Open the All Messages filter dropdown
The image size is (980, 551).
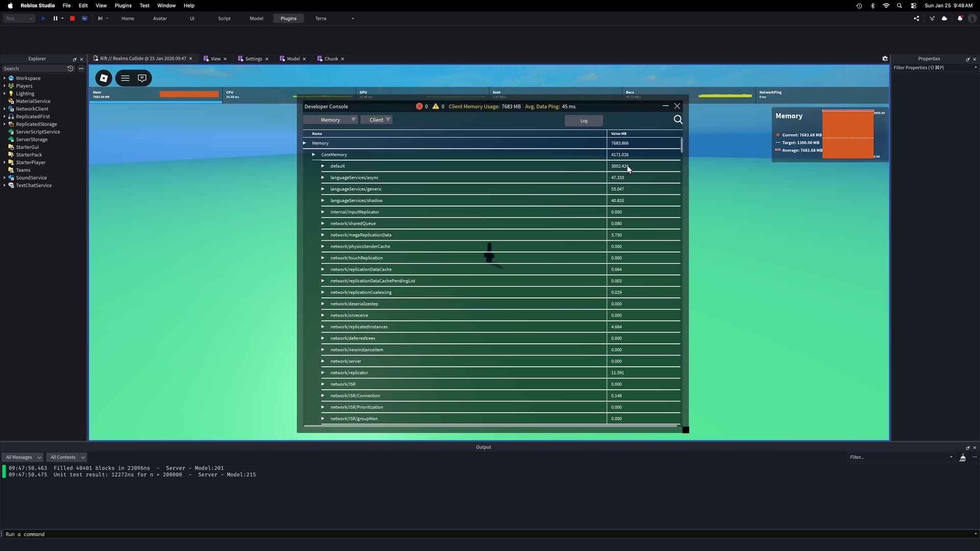[x=23, y=458]
